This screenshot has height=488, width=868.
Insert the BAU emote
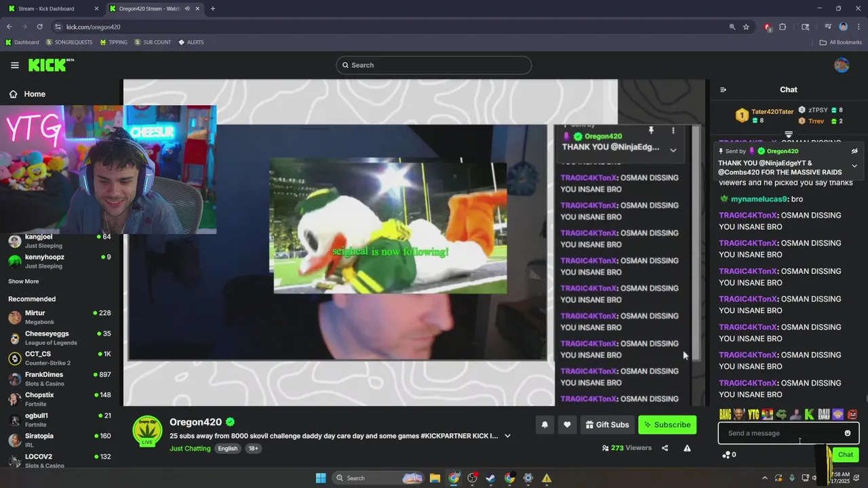point(824,414)
